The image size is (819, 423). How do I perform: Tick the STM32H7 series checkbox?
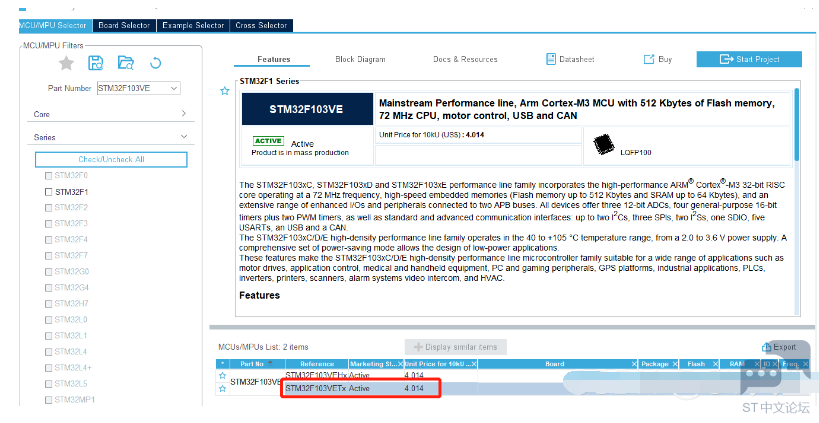pos(49,304)
